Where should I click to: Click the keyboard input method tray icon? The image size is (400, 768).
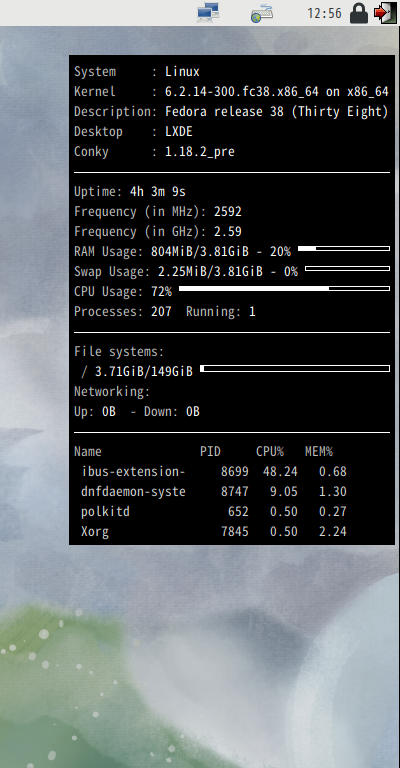261,13
